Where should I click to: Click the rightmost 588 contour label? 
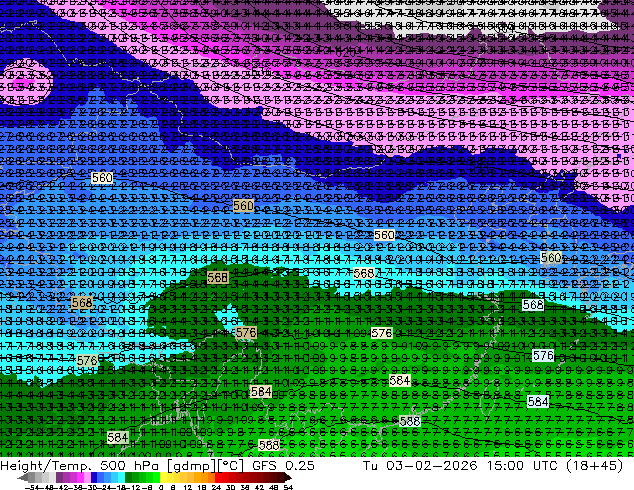410,422
